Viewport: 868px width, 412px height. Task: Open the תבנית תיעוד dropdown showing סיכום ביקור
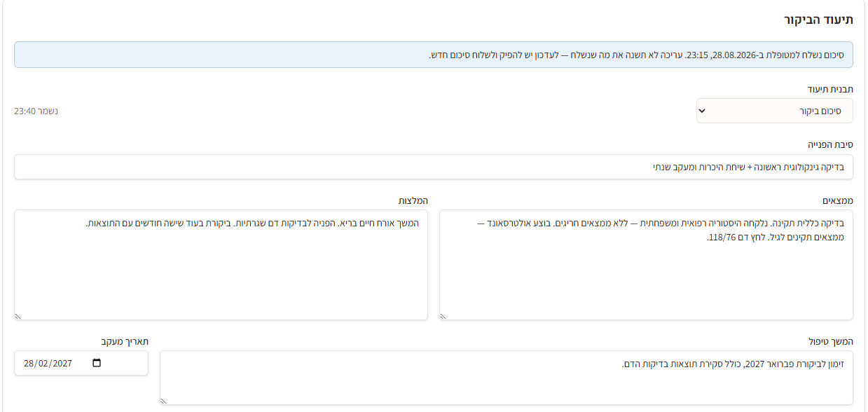tap(774, 111)
